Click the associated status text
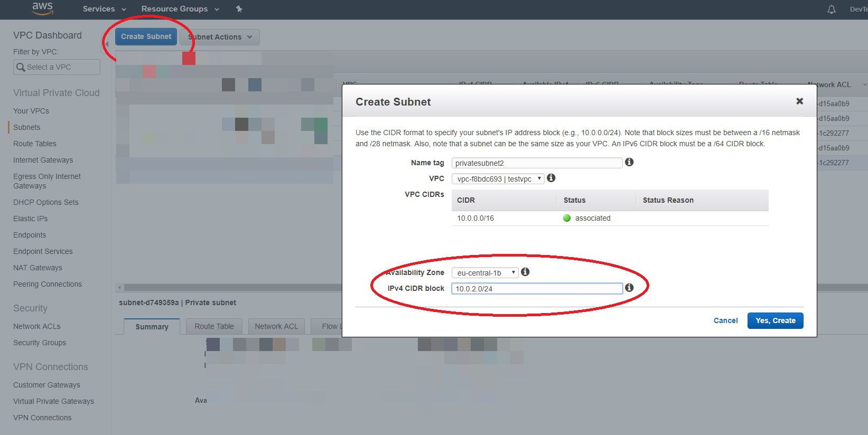Image resolution: width=868 pixels, height=435 pixels. click(593, 218)
